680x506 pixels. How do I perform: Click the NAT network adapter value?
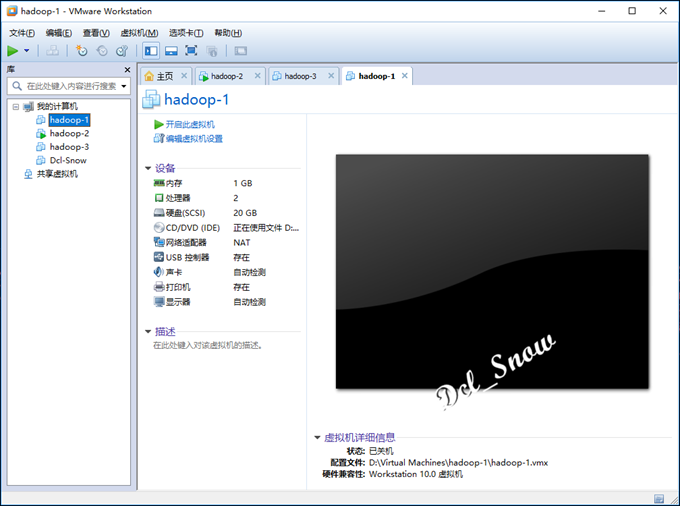242,242
